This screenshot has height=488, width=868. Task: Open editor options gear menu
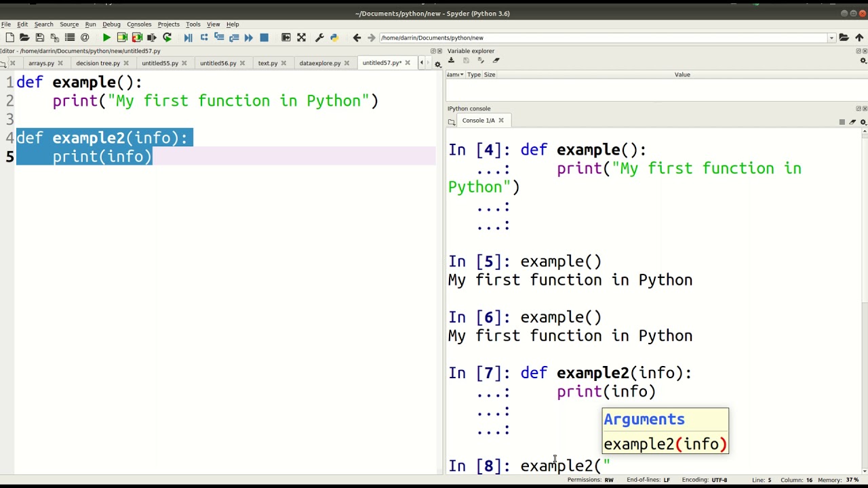tap(438, 64)
